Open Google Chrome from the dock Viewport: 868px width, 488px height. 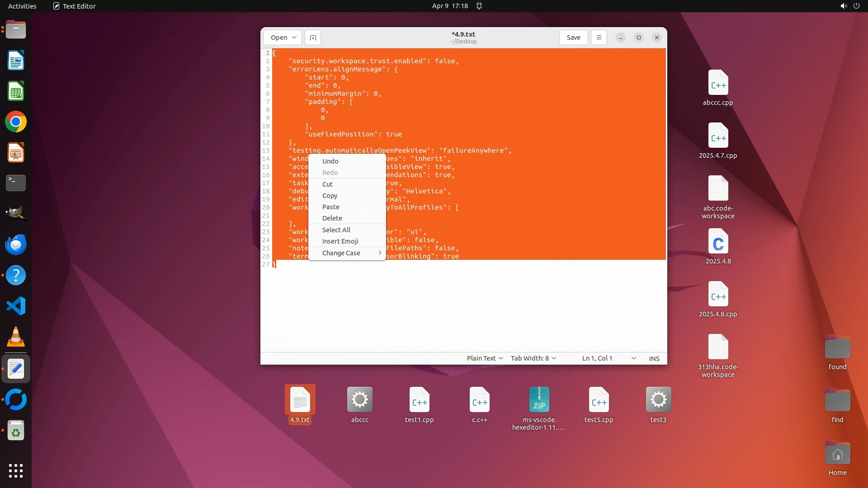pyautogui.click(x=16, y=122)
